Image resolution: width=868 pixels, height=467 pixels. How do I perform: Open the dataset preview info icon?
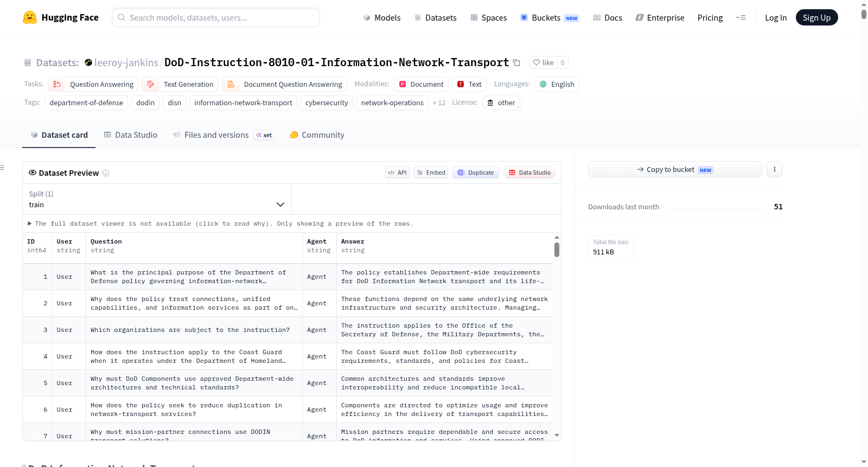tap(106, 173)
